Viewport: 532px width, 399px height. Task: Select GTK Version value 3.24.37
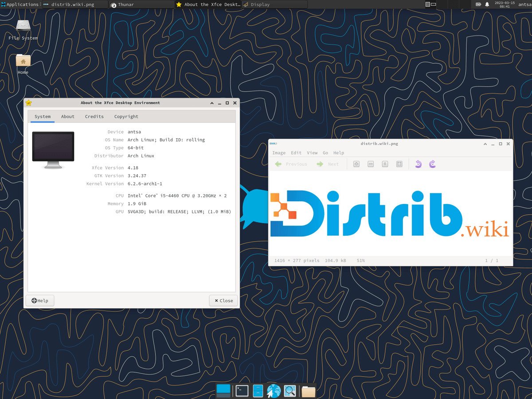[x=137, y=176]
